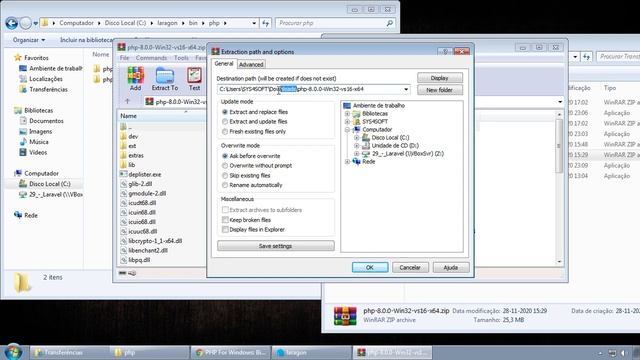The image size is (640, 360).
Task: Click the Extract To icon in WinRAR
Action: 165,79
